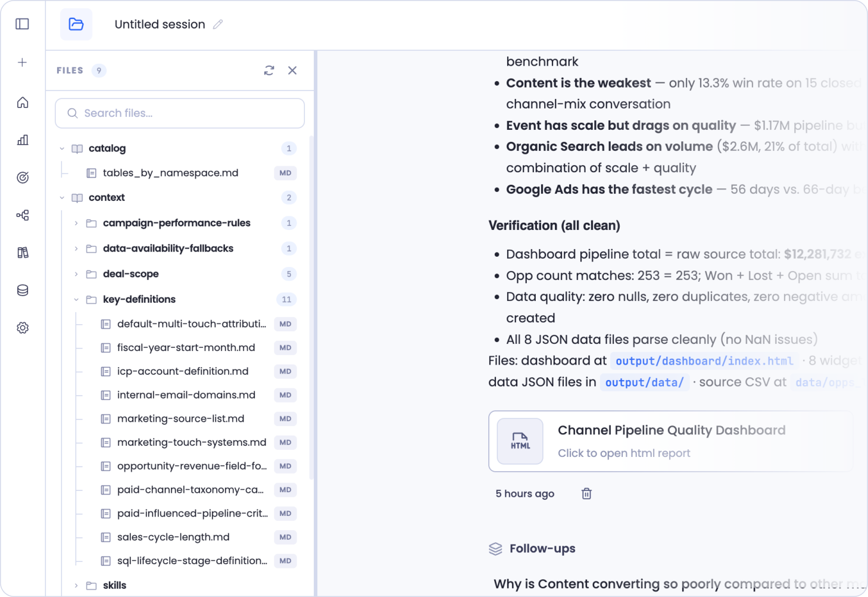Click the Follow-ups layers icon
The height and width of the screenshot is (597, 868).
click(495, 549)
